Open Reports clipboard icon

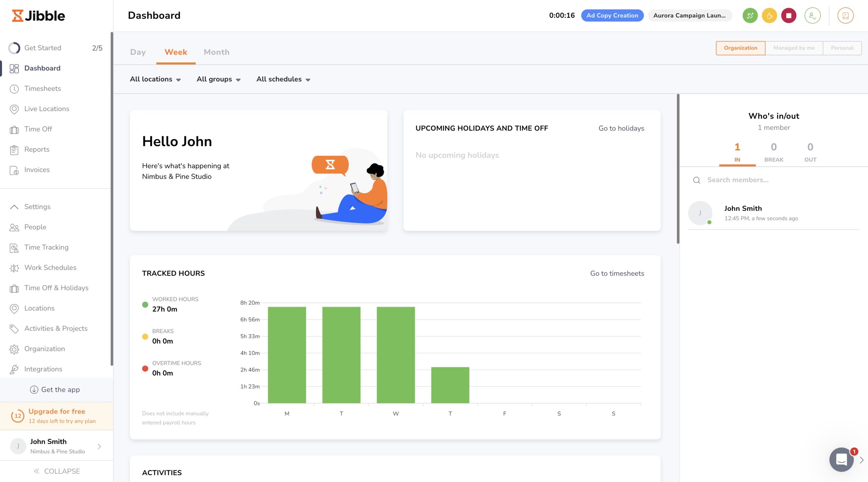[x=14, y=150]
